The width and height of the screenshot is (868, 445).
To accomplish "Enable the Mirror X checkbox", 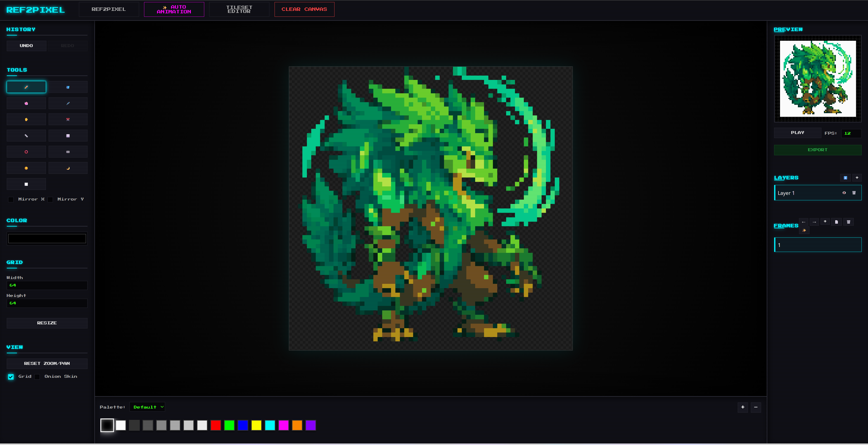I will point(11,199).
